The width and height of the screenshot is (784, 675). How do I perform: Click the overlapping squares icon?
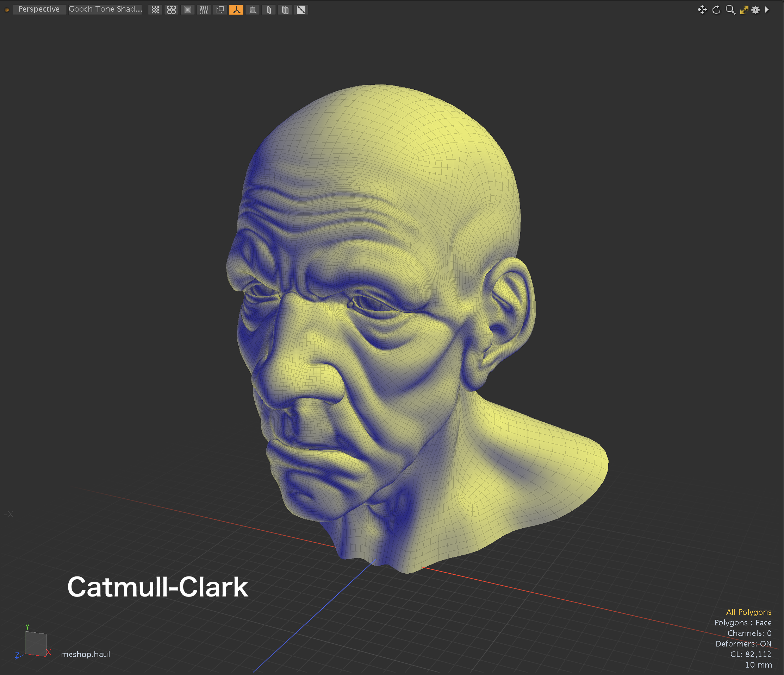coord(220,10)
